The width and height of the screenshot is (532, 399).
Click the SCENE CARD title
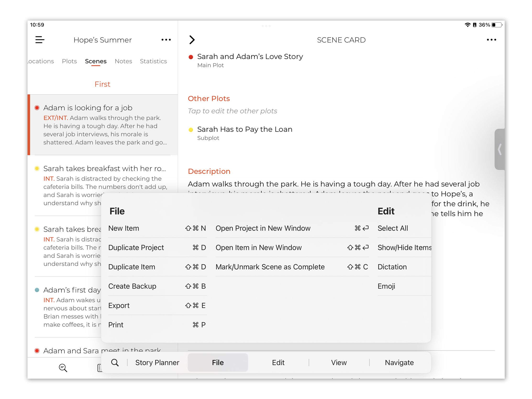[x=341, y=40]
